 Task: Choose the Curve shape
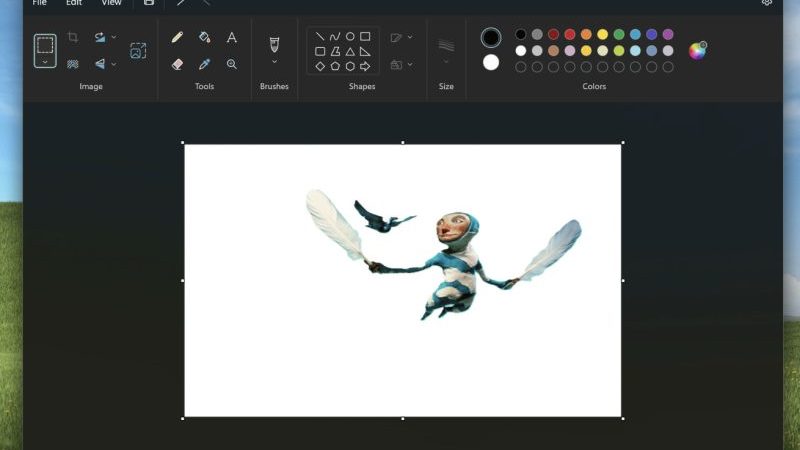click(335, 36)
